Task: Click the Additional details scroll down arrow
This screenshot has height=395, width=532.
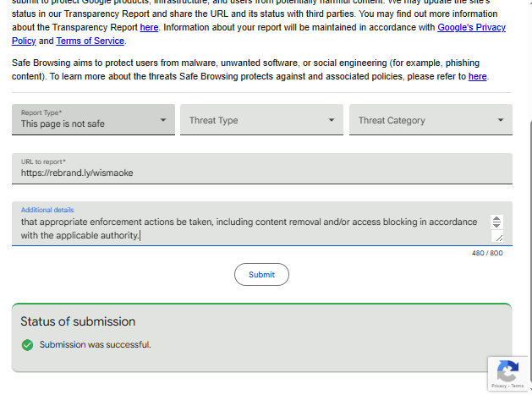Action: coord(496,225)
